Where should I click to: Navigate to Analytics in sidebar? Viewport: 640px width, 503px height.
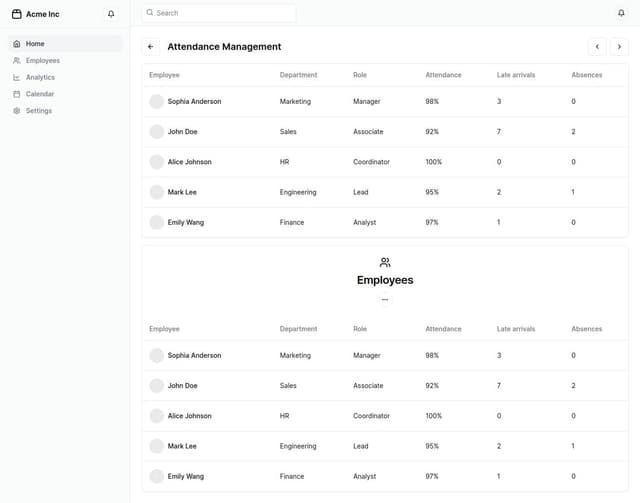40,77
